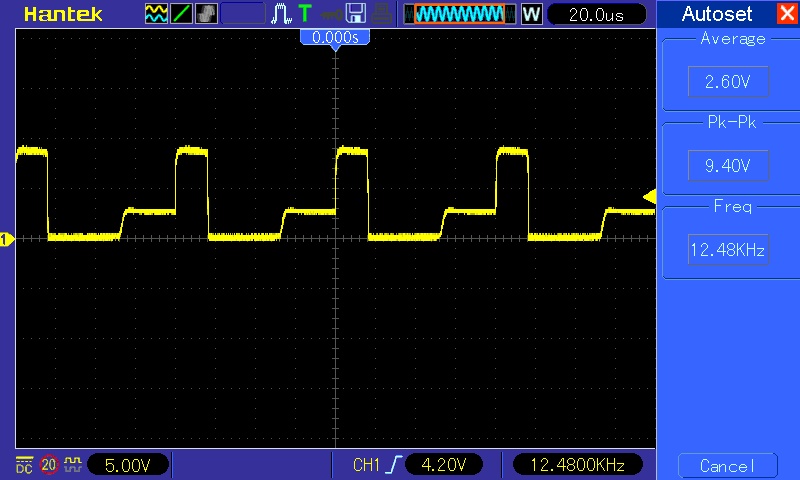Click the DC coupling icon
Viewport: 800px width, 480px height.
point(24,465)
